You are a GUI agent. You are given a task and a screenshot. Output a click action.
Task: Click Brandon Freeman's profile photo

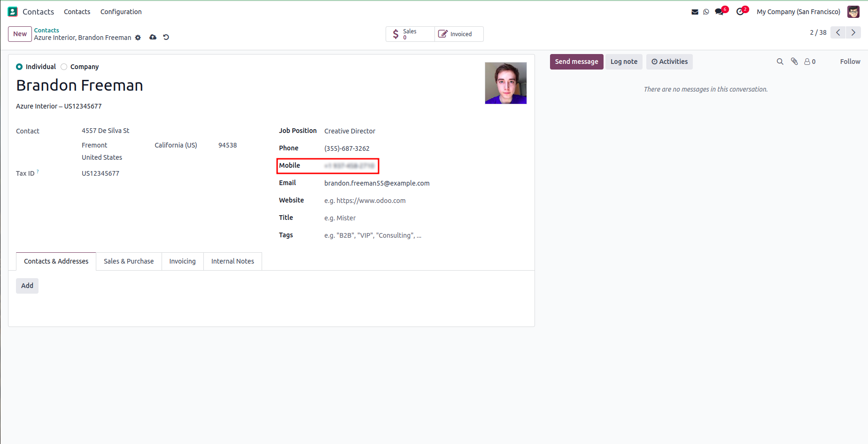pos(505,83)
